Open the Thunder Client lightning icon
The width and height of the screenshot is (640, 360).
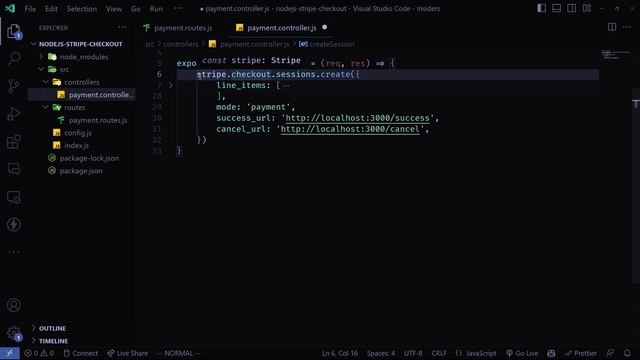pyautogui.click(x=14, y=224)
